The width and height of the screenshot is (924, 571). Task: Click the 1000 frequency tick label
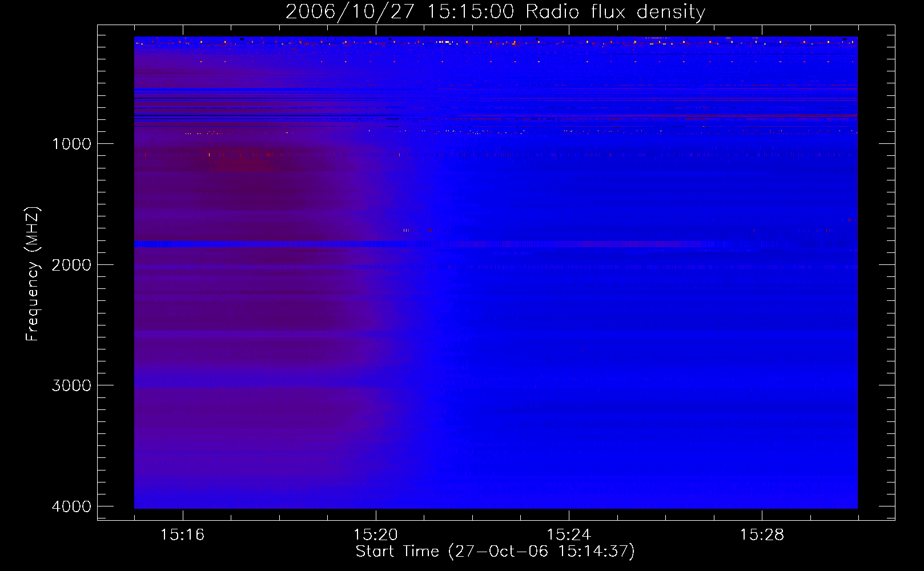(71, 144)
